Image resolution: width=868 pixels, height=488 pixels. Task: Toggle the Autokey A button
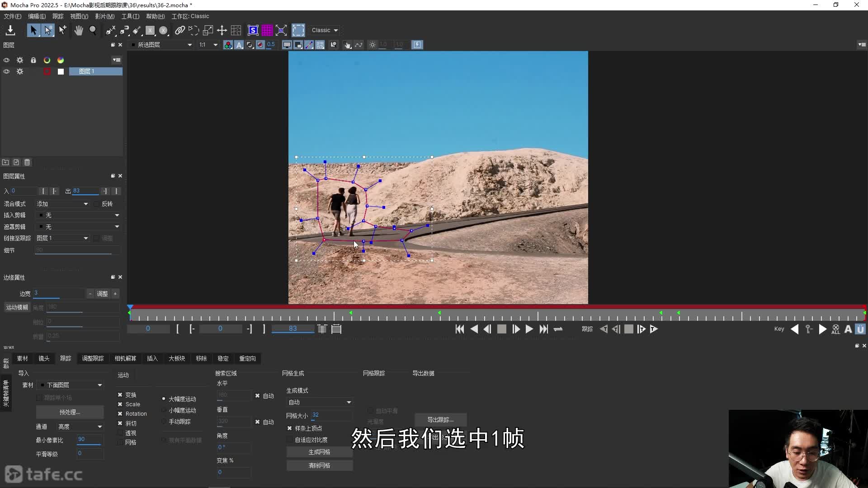click(848, 329)
